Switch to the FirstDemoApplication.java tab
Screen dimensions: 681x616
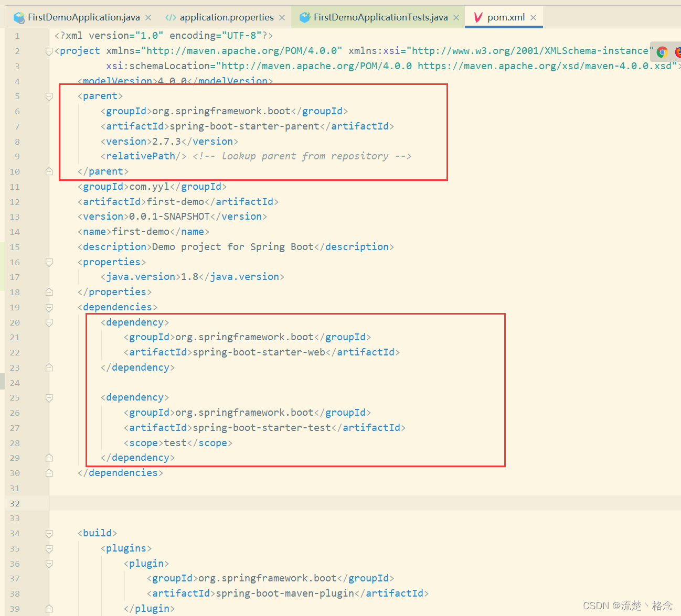(x=84, y=17)
